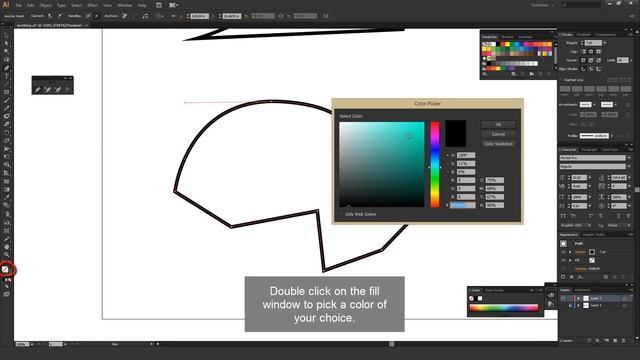Select the Magic Wand tool
640x360 pixels.
click(6, 51)
